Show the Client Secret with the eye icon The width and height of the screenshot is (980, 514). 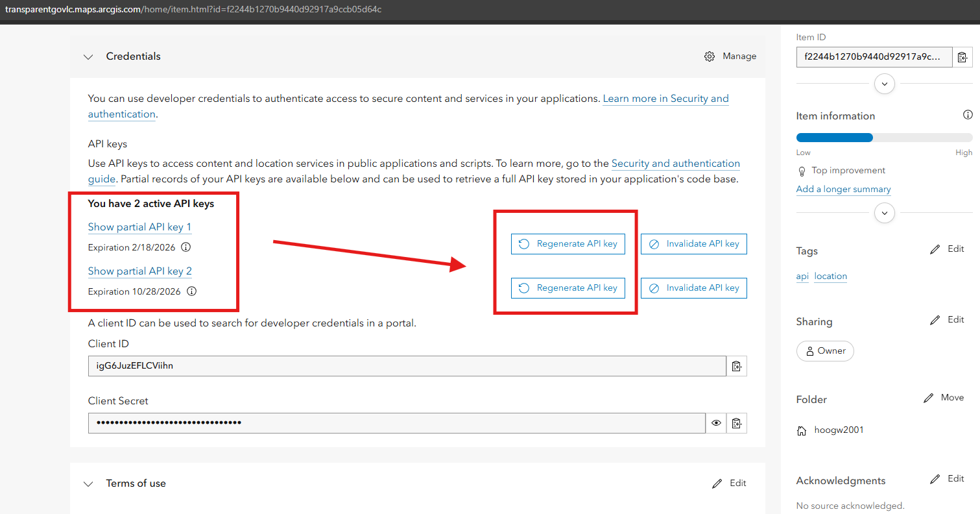point(716,423)
